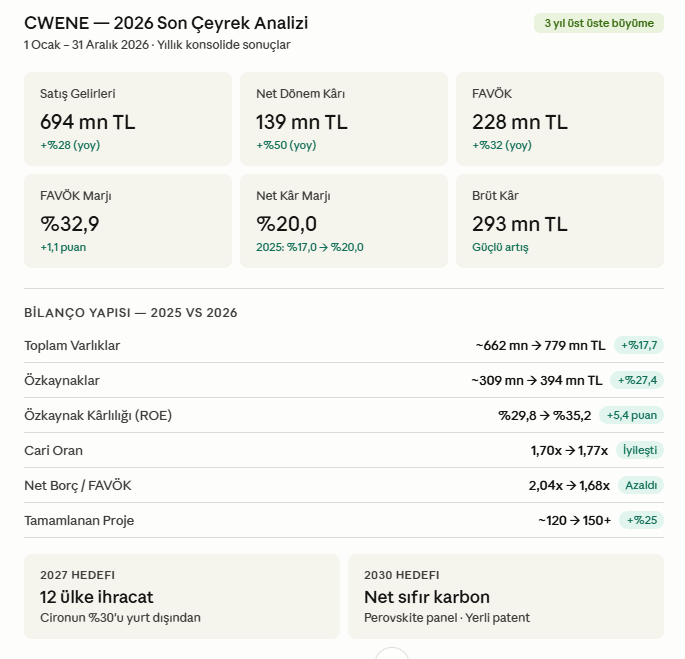The image size is (685, 659).
Task: Click the 'Cari Oran' row label
Action: coord(53,451)
